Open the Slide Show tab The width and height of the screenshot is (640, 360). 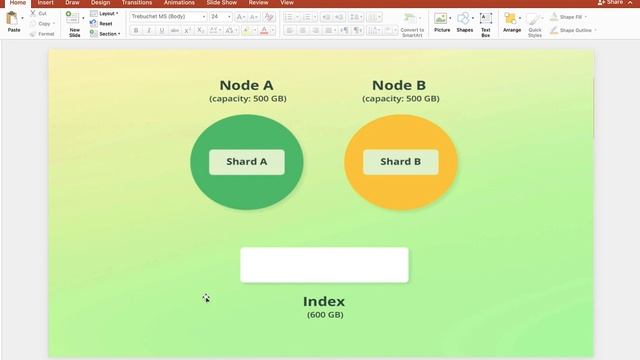click(222, 3)
